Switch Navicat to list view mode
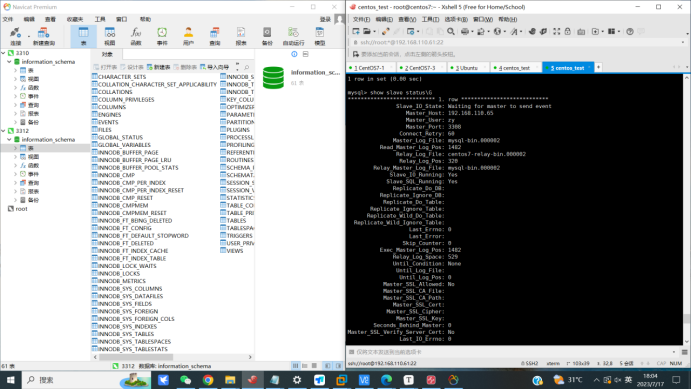Image resolution: width=692 pixels, height=389 pixels. point(295,366)
